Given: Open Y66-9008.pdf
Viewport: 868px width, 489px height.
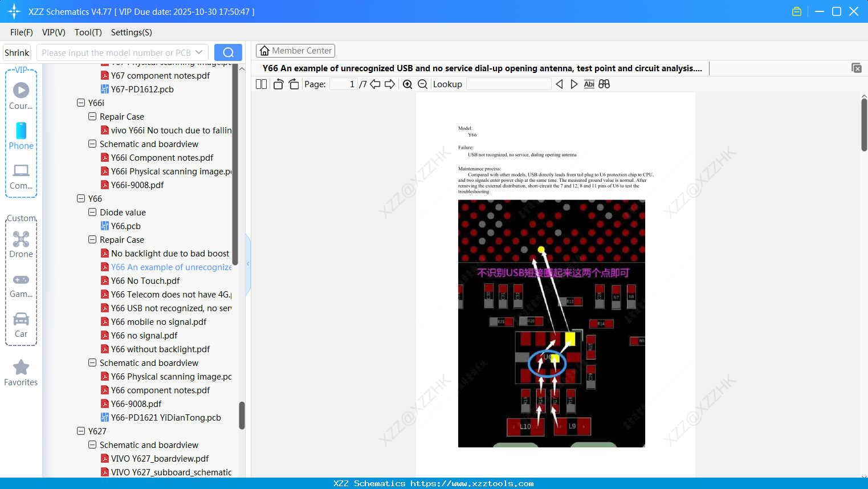Looking at the screenshot, I should click(x=131, y=404).
